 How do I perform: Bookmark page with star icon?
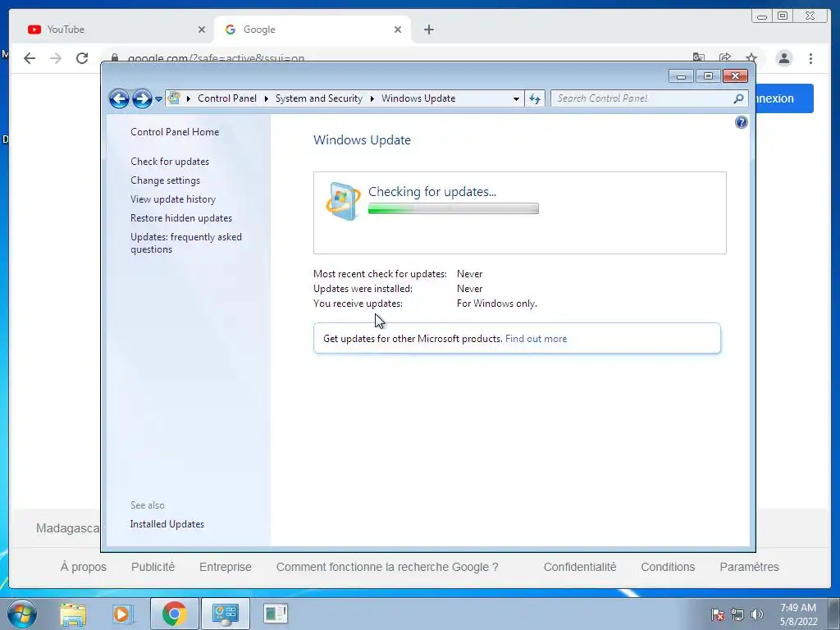coord(751,57)
